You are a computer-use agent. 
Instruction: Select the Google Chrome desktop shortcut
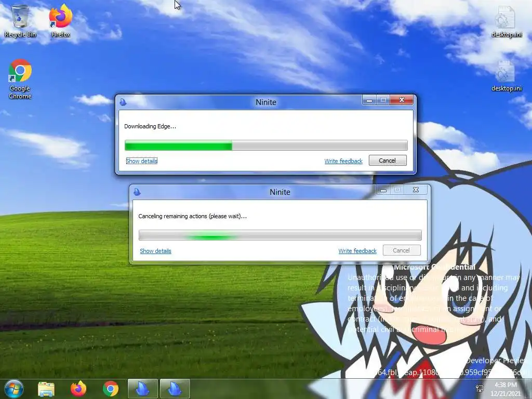coord(20,79)
